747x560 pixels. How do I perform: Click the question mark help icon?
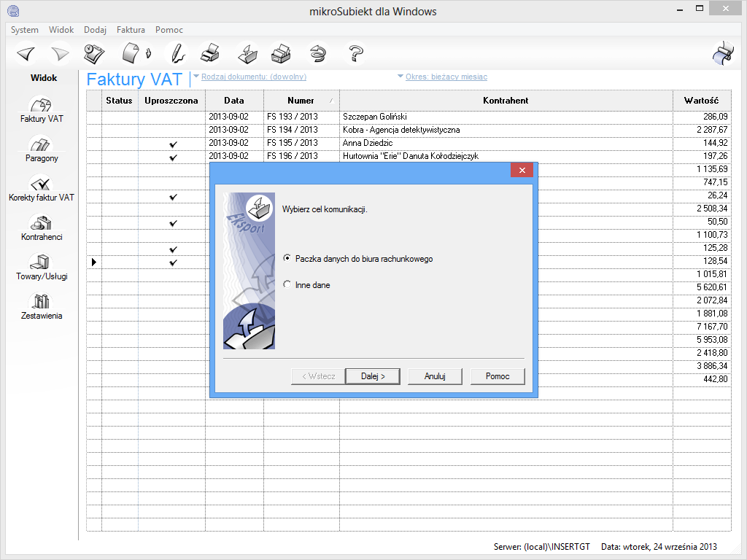pos(356,53)
